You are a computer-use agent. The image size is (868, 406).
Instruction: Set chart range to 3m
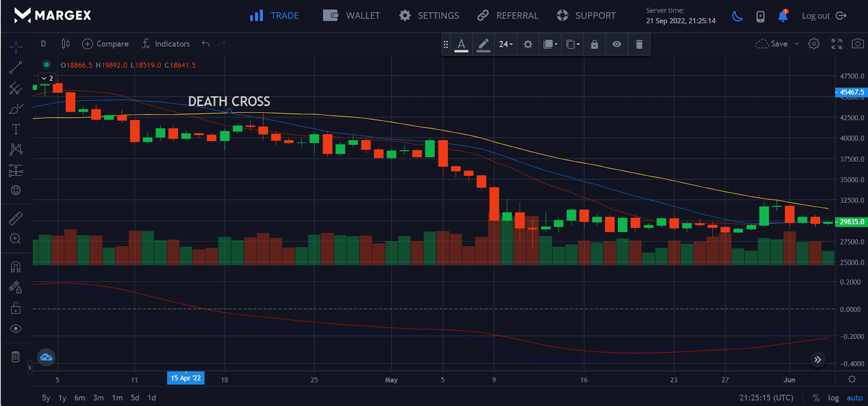(x=98, y=398)
